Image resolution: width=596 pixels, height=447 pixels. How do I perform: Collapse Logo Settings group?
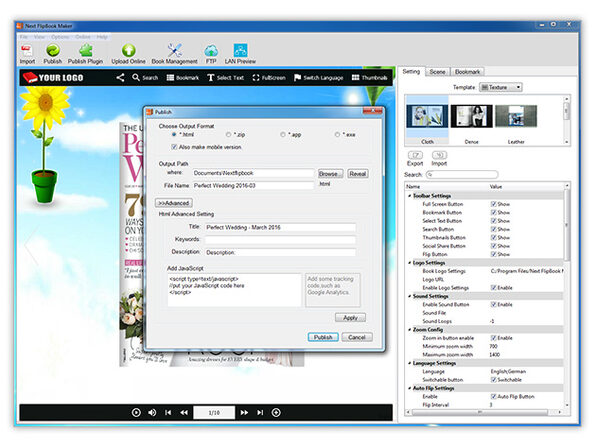[x=409, y=263]
